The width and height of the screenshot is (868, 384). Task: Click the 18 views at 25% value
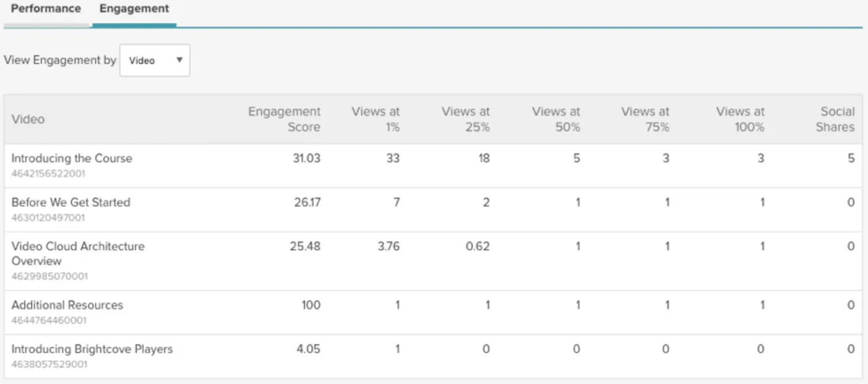tap(483, 158)
